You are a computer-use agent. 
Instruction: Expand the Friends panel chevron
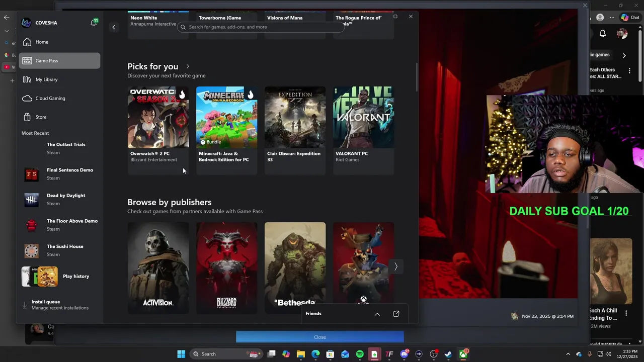377,314
